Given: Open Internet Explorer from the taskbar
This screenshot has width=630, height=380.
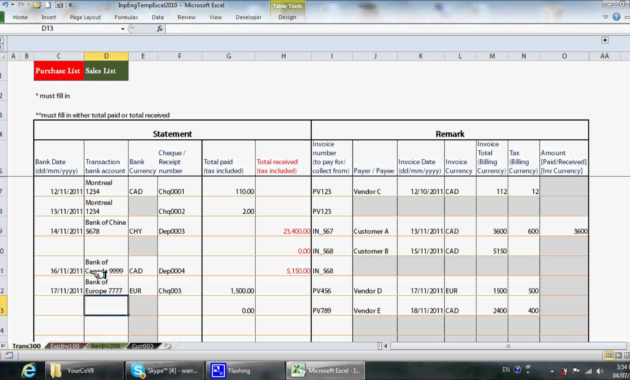Looking at the screenshot, I should [x=29, y=370].
